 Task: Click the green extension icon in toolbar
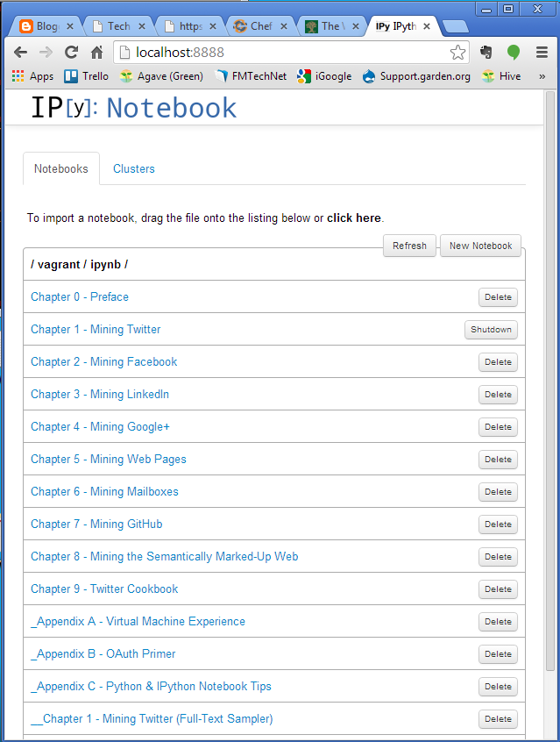[514, 53]
